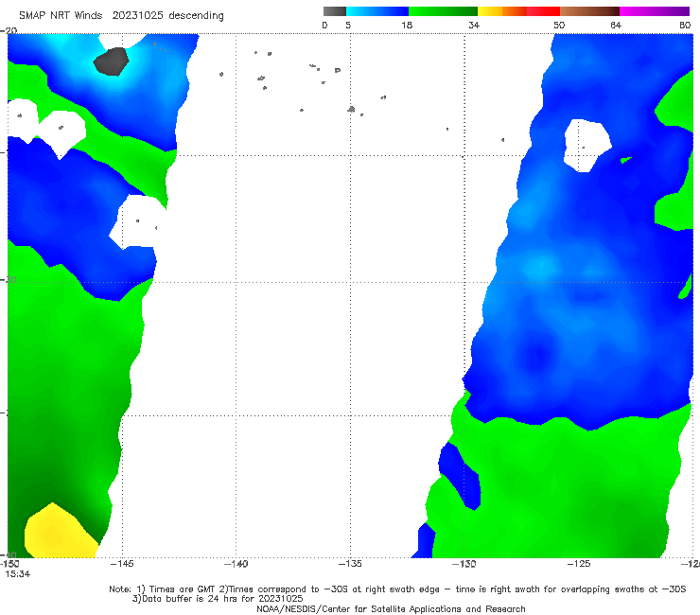This screenshot has height=615, width=700.
Task: Click the longitude label '-150'
Action: coord(9,564)
